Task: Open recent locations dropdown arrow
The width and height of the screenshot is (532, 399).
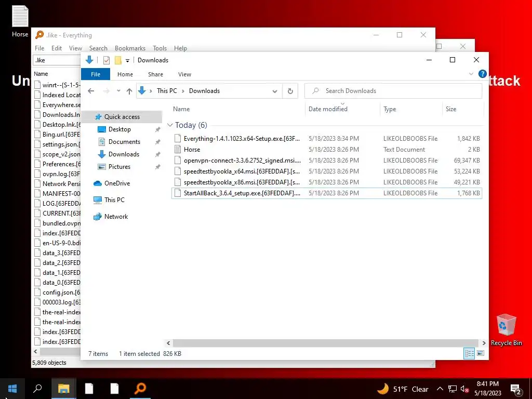Action: pyautogui.click(x=118, y=91)
